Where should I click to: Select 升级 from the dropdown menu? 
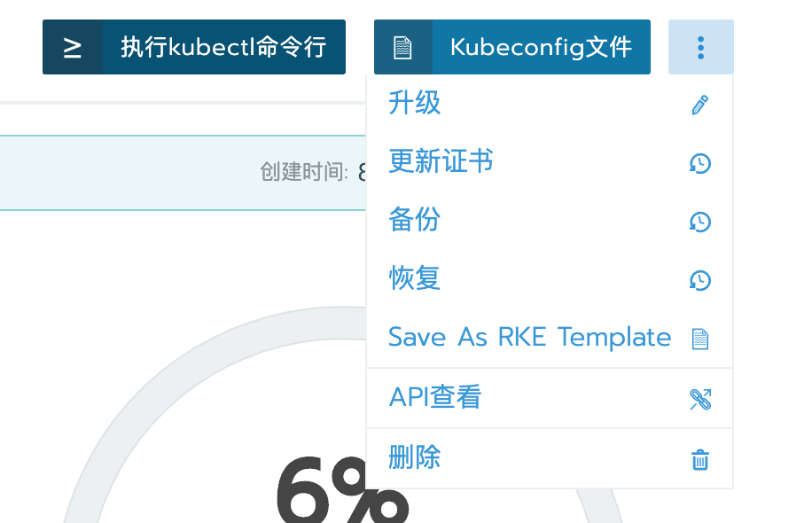(x=550, y=104)
